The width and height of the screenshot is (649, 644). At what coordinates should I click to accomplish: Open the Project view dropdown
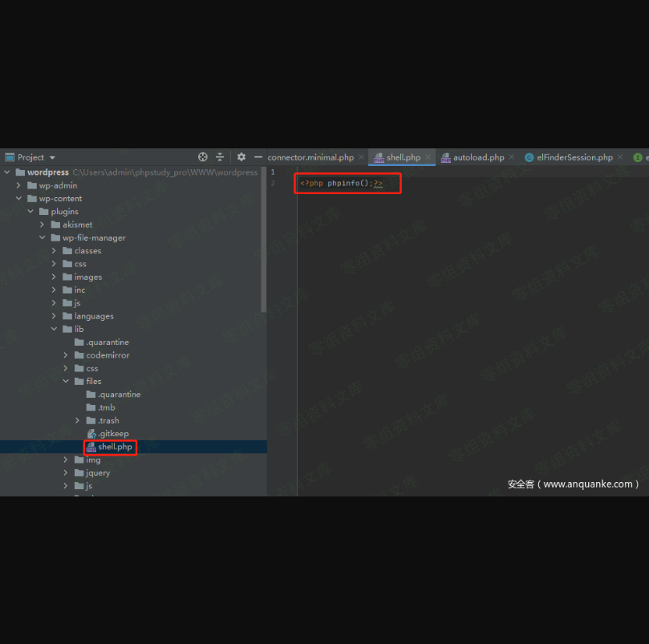pyautogui.click(x=52, y=158)
